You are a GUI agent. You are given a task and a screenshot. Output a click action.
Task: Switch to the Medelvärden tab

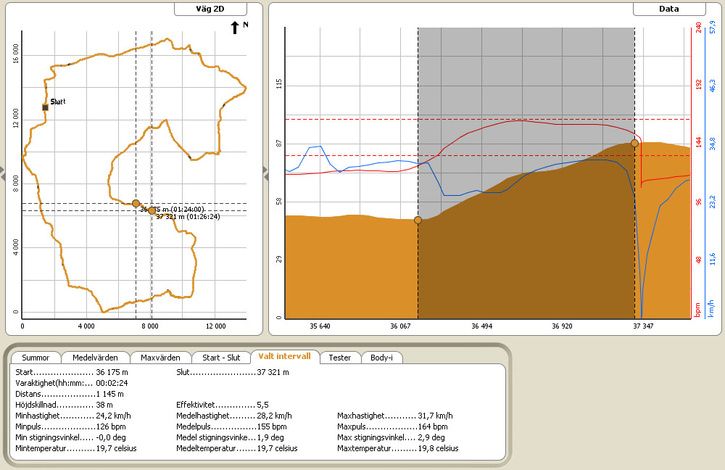[95, 358]
